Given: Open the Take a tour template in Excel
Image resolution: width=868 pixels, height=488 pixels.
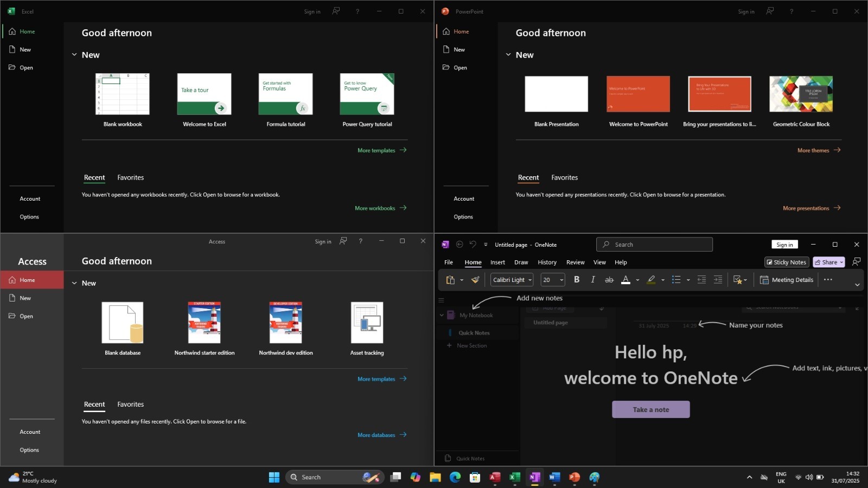Looking at the screenshot, I should [205, 100].
